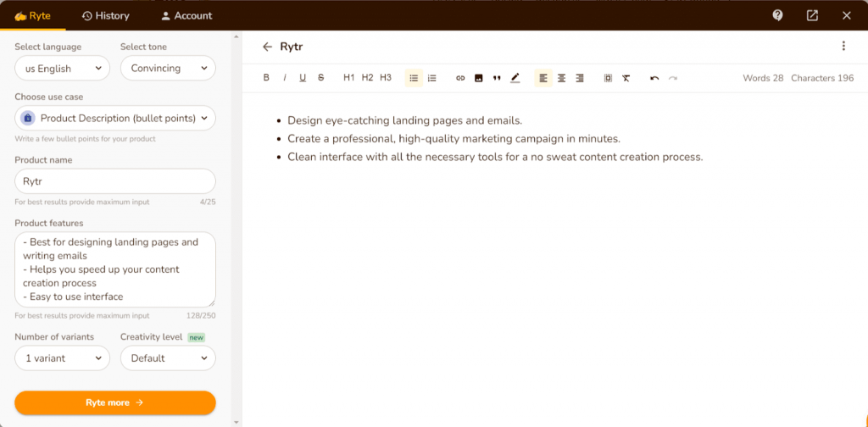868x427 pixels.
Task: Click the select all icon in toolbar
Action: pos(608,78)
